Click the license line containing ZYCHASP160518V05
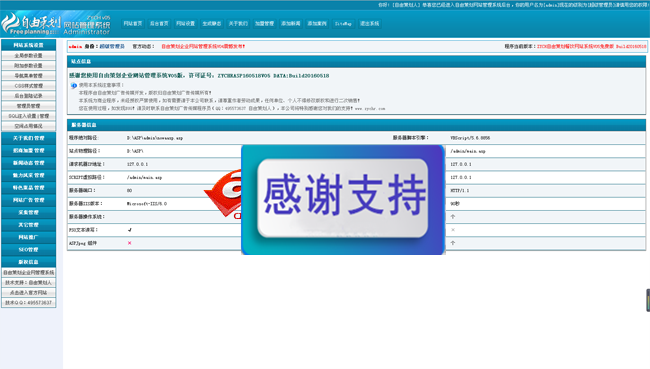Viewport: 650px width, 369px height. click(199, 76)
